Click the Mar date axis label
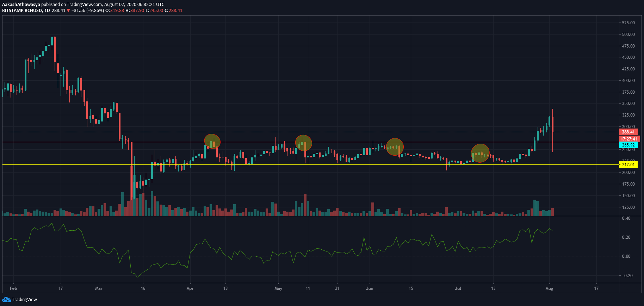This screenshot has width=644, height=306. (x=99, y=288)
